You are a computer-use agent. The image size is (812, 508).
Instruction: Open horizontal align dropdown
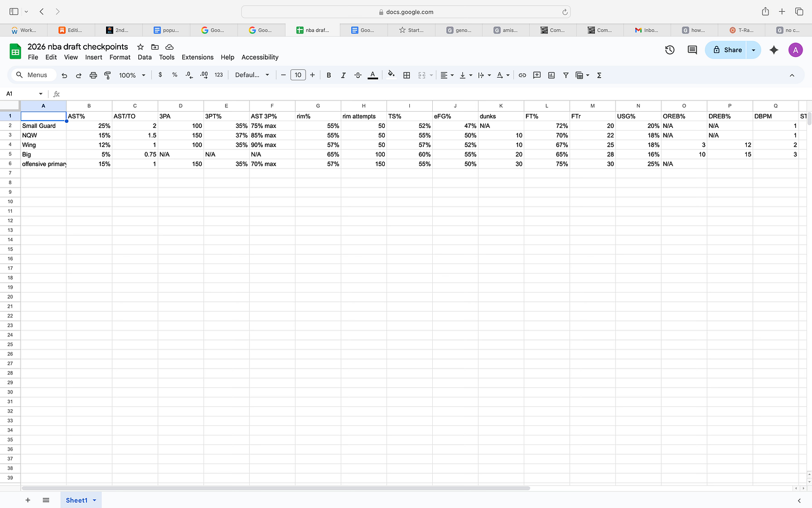[x=447, y=75]
